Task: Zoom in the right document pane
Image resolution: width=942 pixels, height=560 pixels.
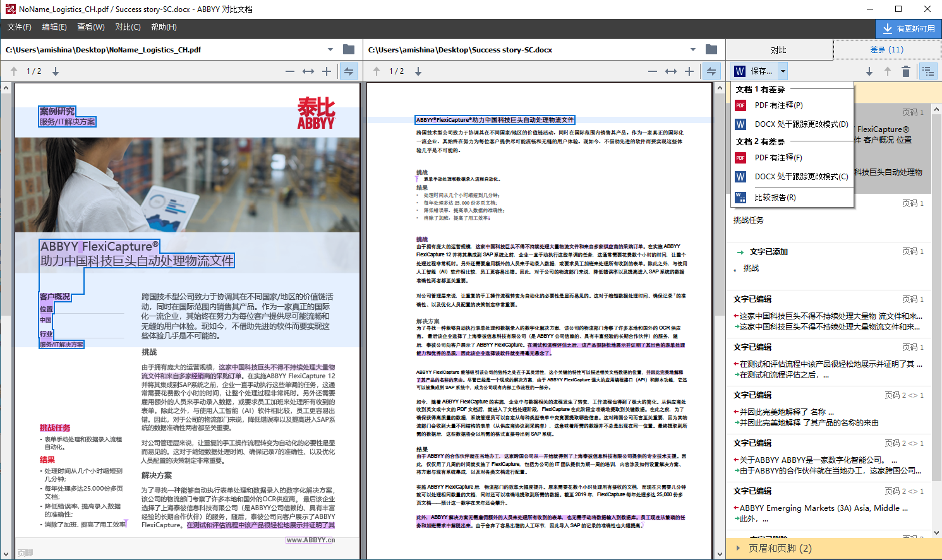Action: tap(689, 71)
